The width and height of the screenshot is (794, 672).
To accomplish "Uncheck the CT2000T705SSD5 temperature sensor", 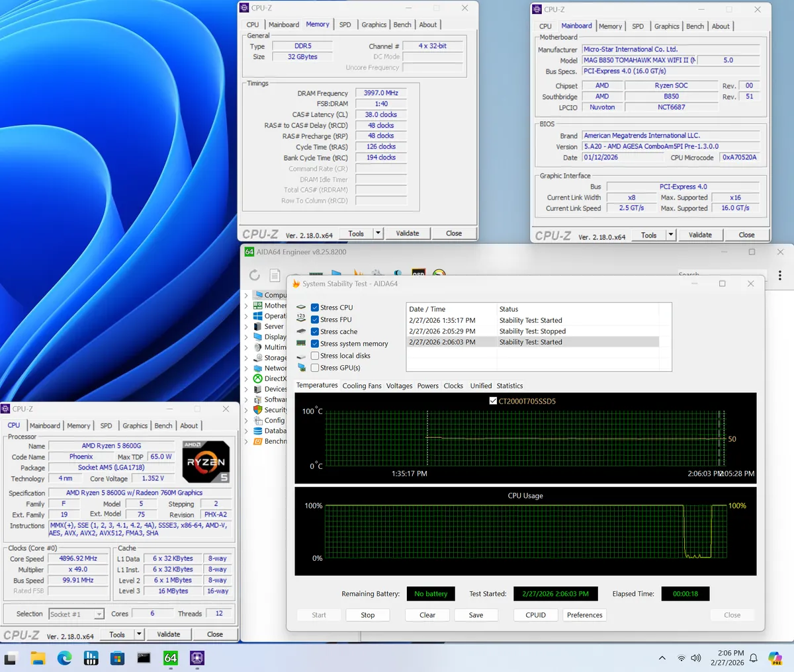I will (x=493, y=401).
